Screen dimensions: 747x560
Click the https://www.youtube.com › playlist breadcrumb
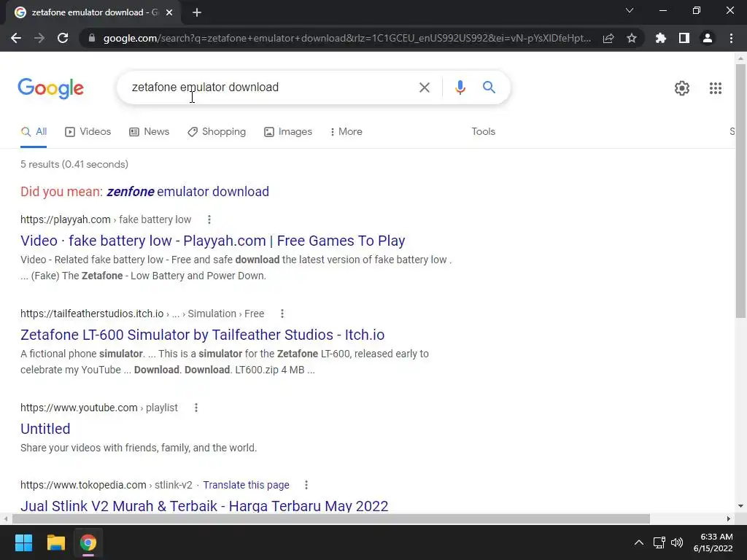[x=99, y=408]
